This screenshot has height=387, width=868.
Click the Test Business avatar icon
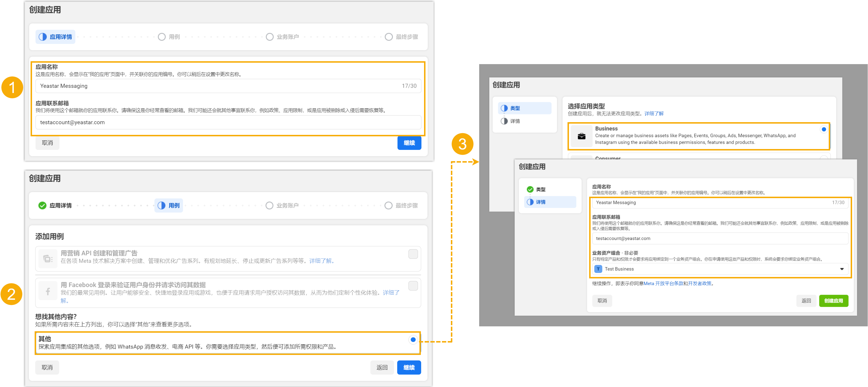[x=598, y=269]
